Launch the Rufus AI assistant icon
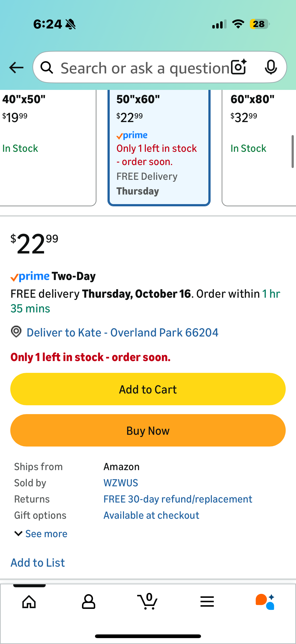Viewport: 296px width, 644px height. pos(265,602)
